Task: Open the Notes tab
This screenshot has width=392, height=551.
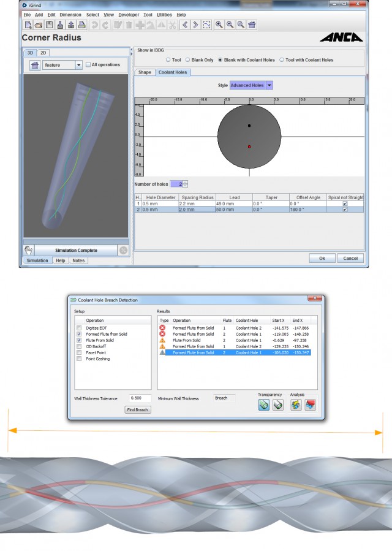Action: coord(78,260)
